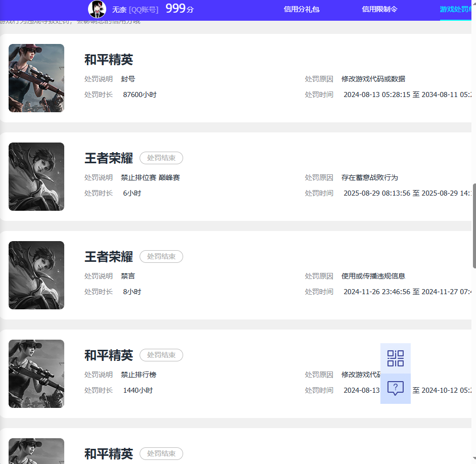The width and height of the screenshot is (476, 464).
Task: Click the 1440小时 duration value
Action: click(138, 390)
